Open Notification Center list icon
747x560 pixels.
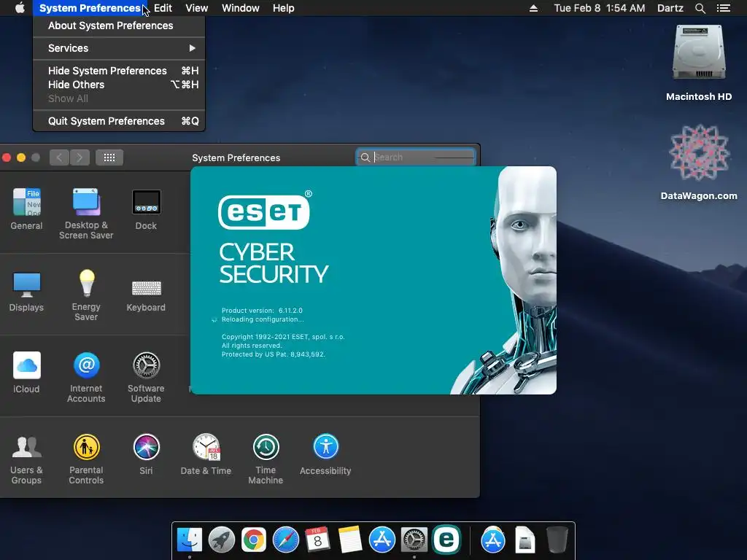(724, 8)
